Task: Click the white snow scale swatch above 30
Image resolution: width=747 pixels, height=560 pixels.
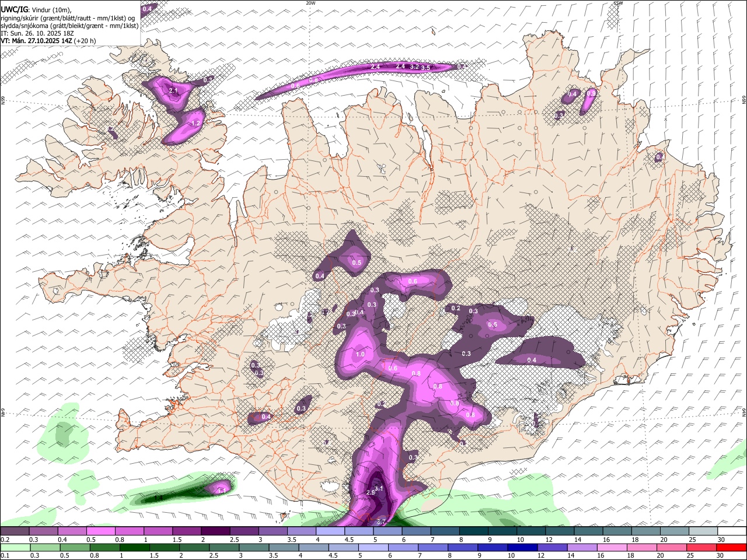Action: tap(732, 531)
